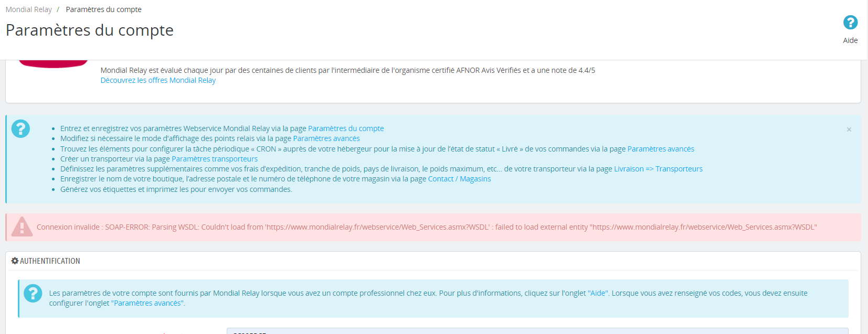Dismiss the blue info box with the ×
The image size is (868, 334).
849,130
